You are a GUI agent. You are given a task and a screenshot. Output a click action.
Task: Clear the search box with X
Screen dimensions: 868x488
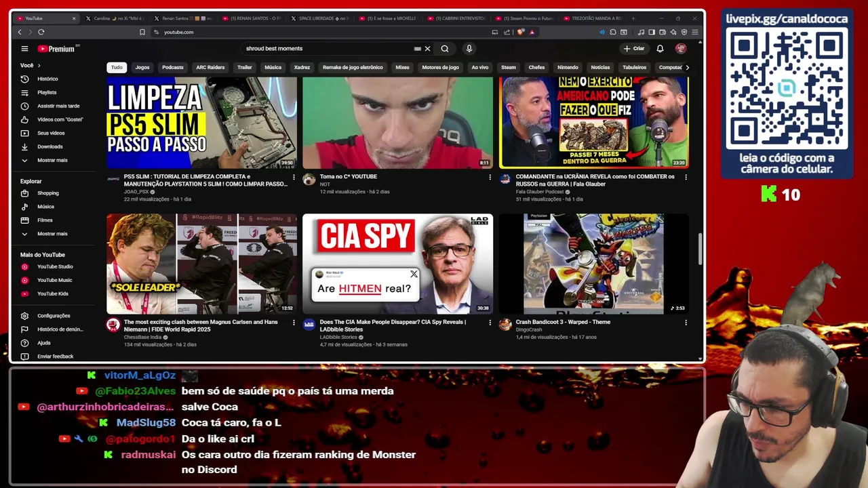pos(427,49)
